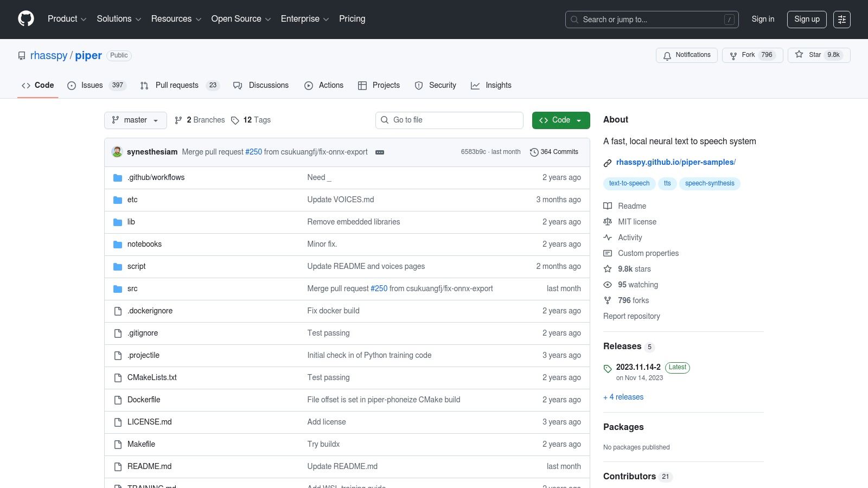Screen dimensions: 868x488
Task: Expand the Open Source menu
Action: (241, 19)
